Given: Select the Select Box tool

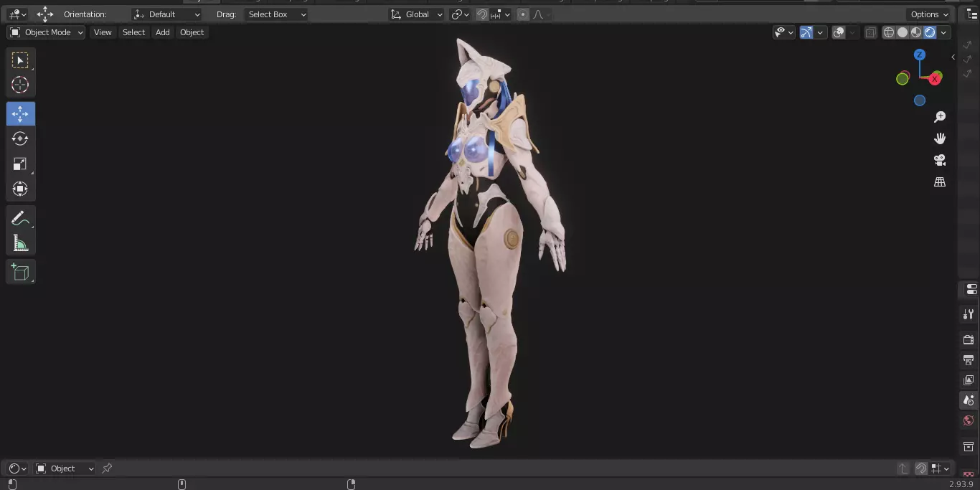Looking at the screenshot, I should (20, 60).
